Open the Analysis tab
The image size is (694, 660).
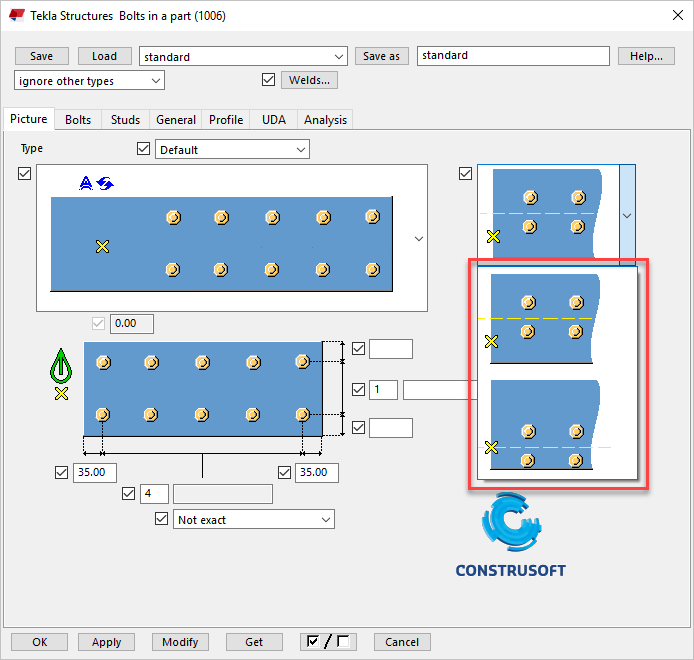(325, 120)
